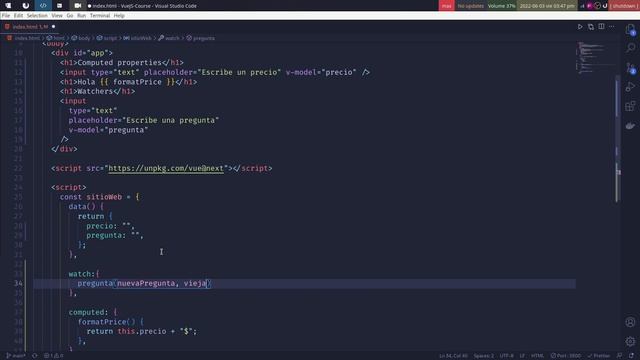Click the Synchronize Changes icon in status bar
The height and width of the screenshot is (360, 640).
pyautogui.click(x=35, y=356)
